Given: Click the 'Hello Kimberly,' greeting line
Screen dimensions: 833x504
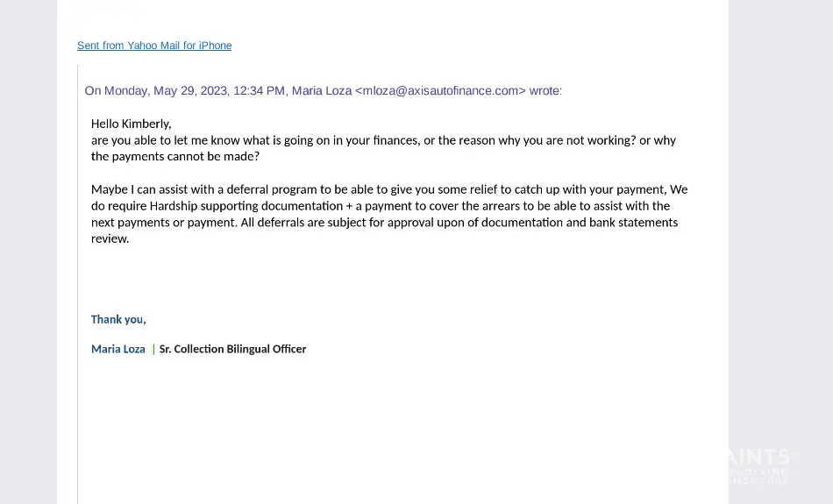Looking at the screenshot, I should click(x=132, y=124).
